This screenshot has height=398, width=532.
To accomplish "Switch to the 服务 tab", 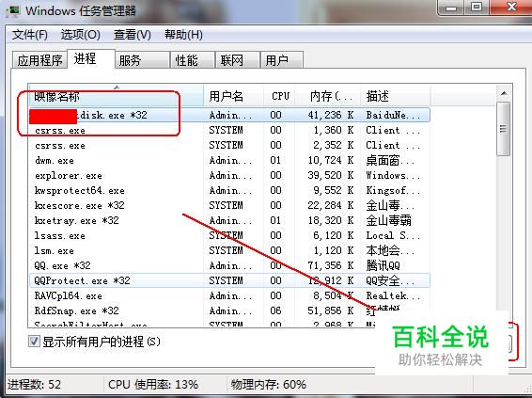I will tap(142, 60).
